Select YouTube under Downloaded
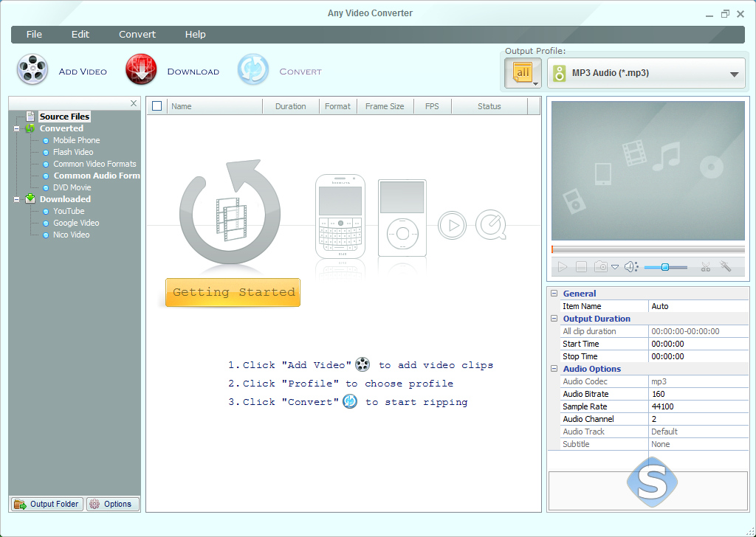 (x=69, y=211)
